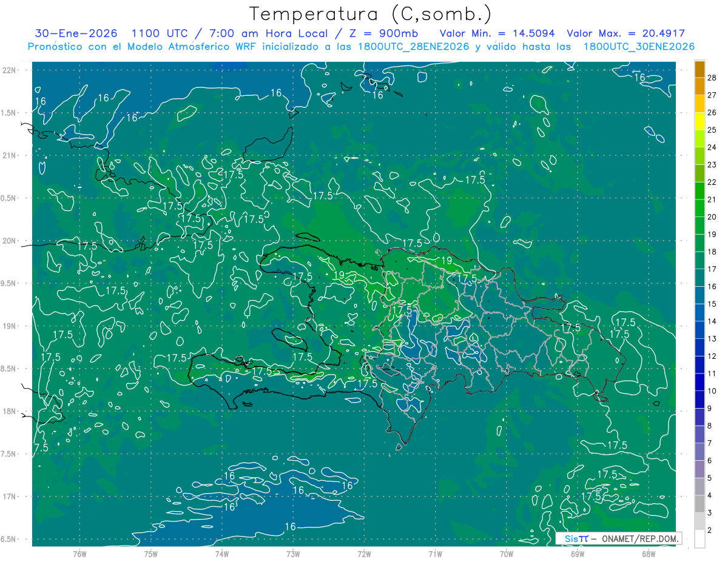
Task: Click the longitude axis label '69W'
Action: 578,554
